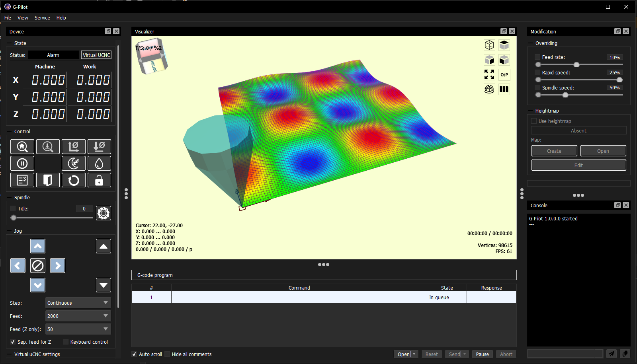637x364 pixels.
Task: Toggle coolant with the droplet icon
Action: tap(99, 163)
